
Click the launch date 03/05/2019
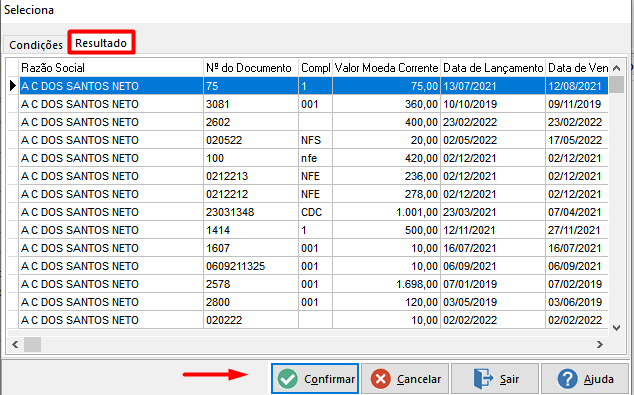pyautogui.click(x=493, y=302)
